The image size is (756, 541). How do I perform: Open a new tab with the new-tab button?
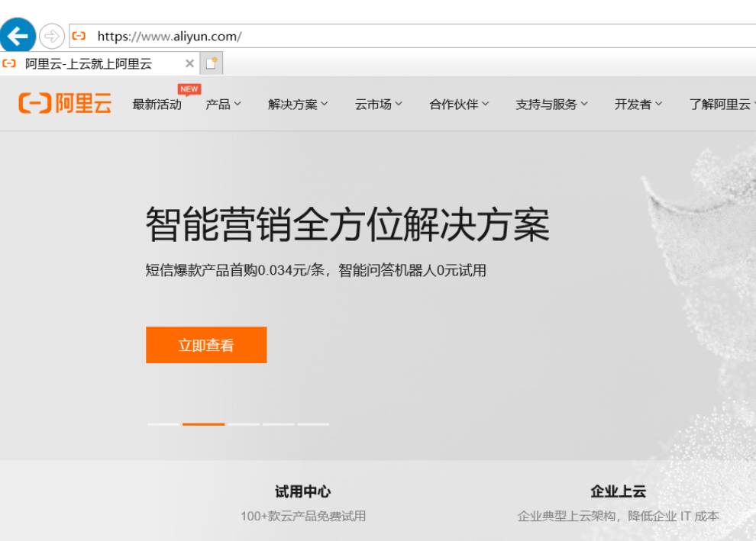click(x=212, y=63)
